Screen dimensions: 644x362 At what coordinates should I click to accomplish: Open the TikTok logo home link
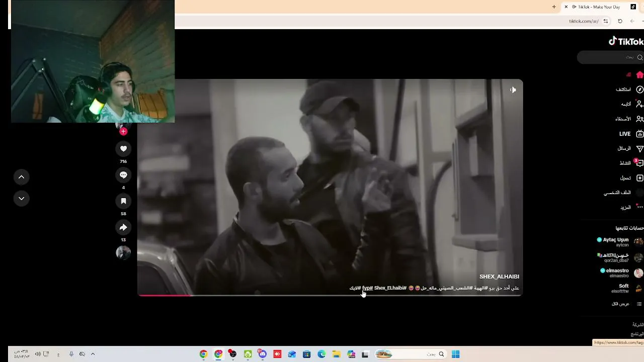pyautogui.click(x=626, y=41)
